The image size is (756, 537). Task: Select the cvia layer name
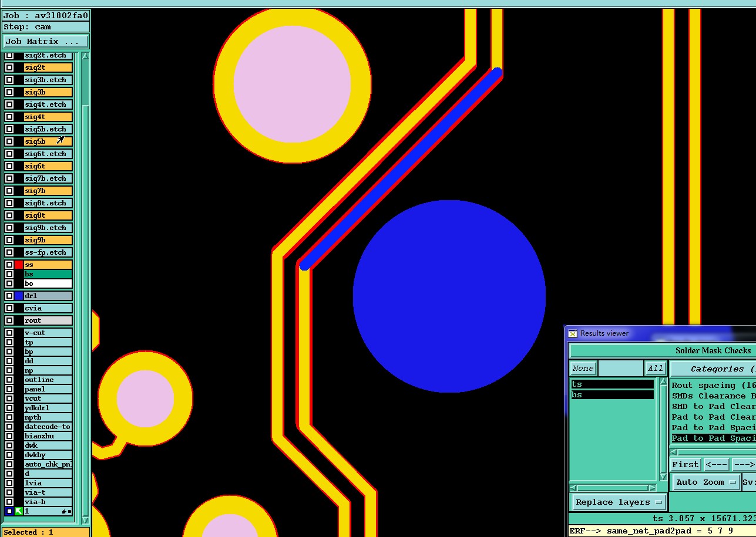click(48, 308)
